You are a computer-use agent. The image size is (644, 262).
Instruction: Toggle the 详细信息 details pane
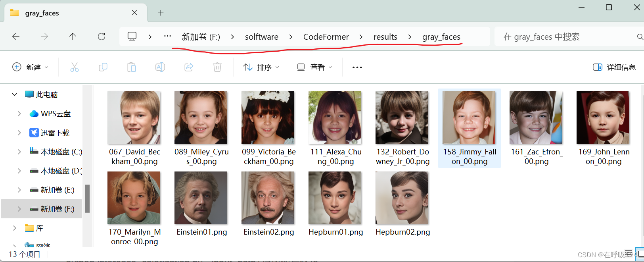tap(614, 67)
